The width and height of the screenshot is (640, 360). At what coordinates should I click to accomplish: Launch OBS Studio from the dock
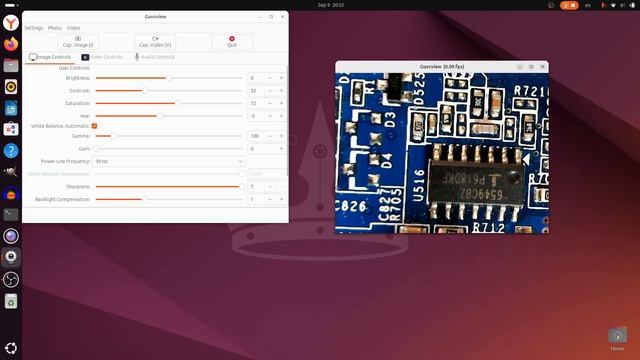point(11,280)
